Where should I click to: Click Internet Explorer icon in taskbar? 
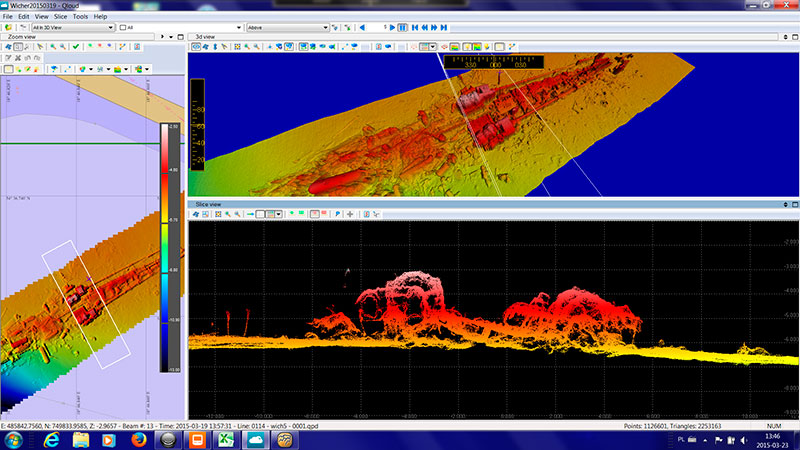(x=51, y=438)
